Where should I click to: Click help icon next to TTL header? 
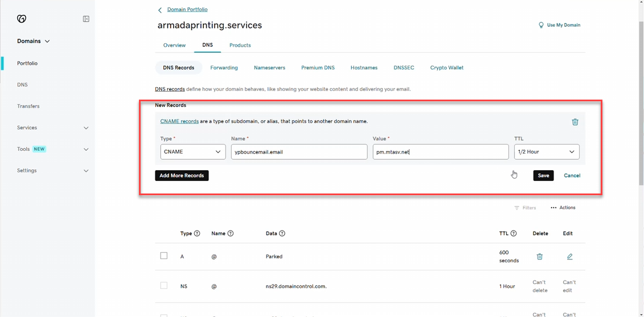[x=514, y=233]
